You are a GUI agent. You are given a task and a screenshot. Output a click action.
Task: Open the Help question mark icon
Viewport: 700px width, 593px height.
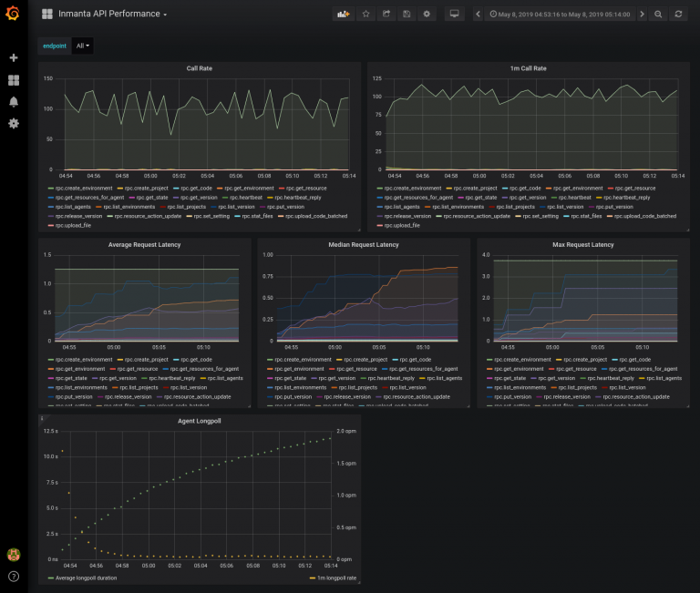click(14, 577)
